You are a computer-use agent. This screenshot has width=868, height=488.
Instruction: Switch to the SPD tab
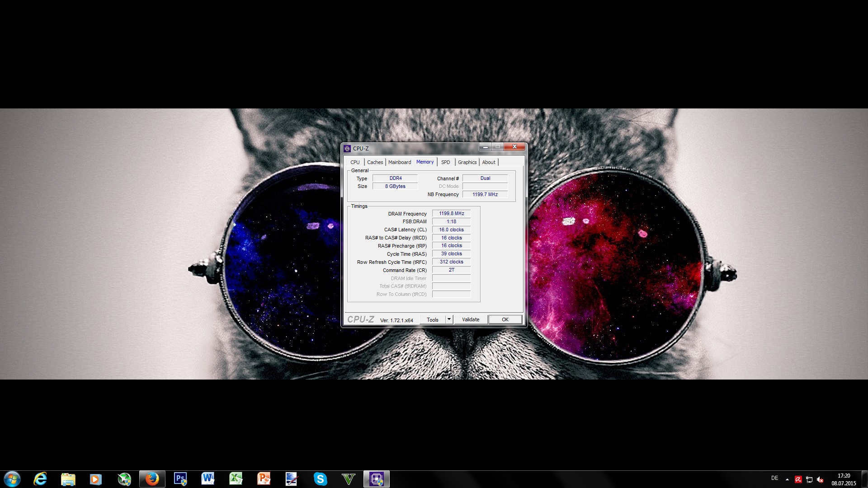[445, 162]
